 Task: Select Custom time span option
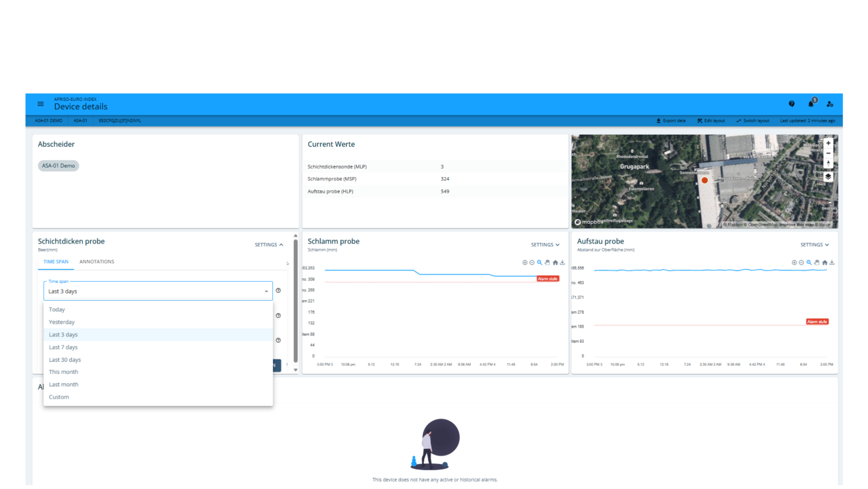pos(158,397)
